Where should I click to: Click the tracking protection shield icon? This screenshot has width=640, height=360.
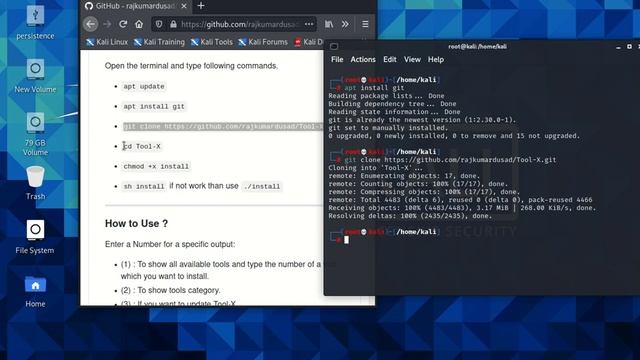(159, 24)
